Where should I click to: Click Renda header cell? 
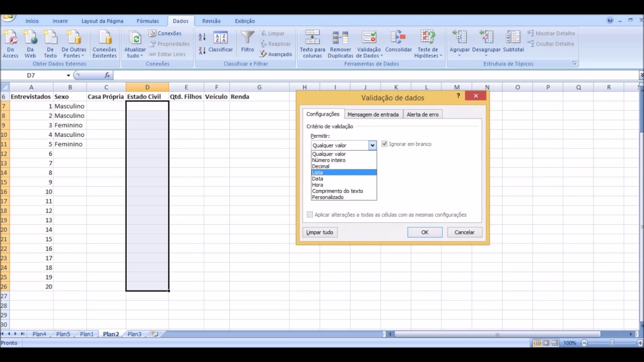[x=259, y=97]
